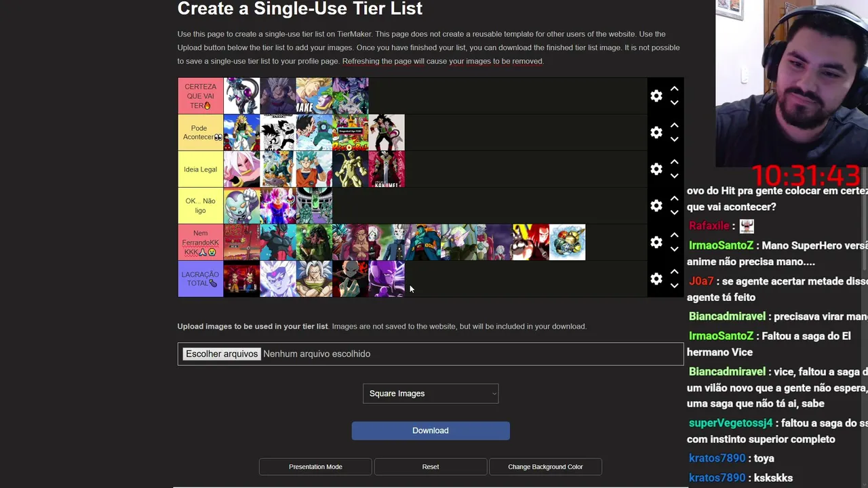The image size is (868, 488).
Task: Click the 'Nenhum arquivo escolhido' file field text
Action: 317,354
